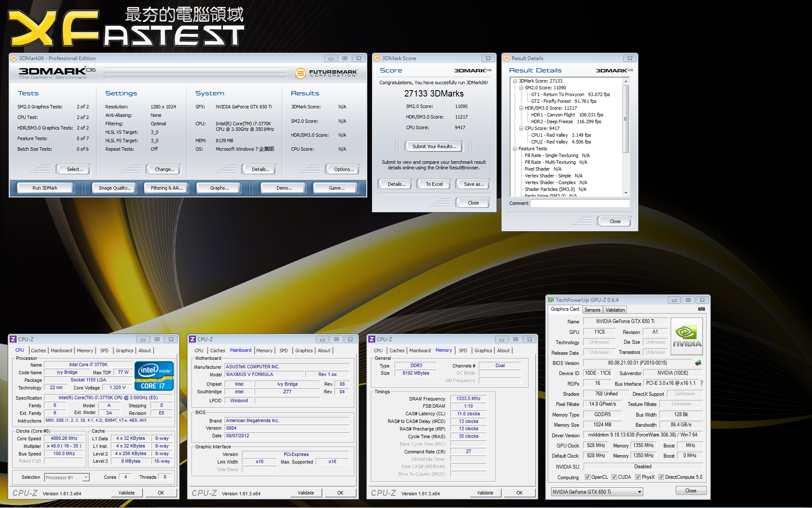This screenshot has height=508, width=812.
Task: Click the TechPowerUp GPU-Z title bar icon
Action: pyautogui.click(x=551, y=300)
